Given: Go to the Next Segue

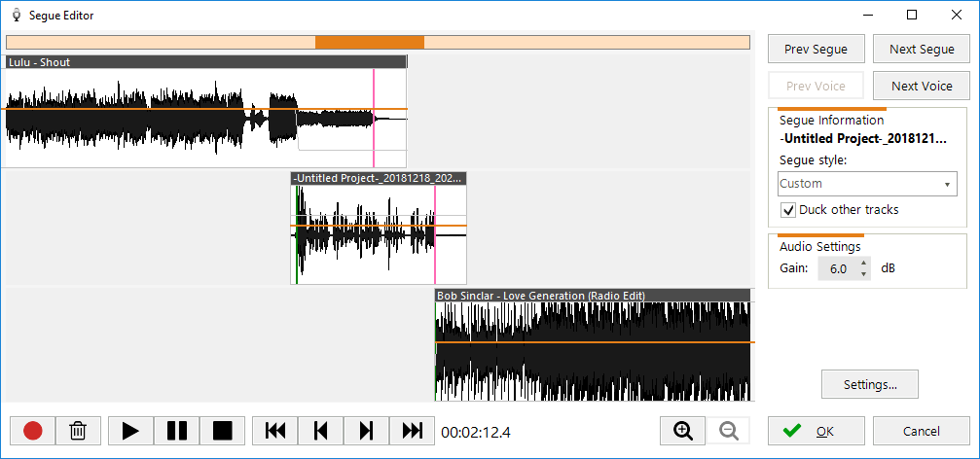Looking at the screenshot, I should point(922,49).
